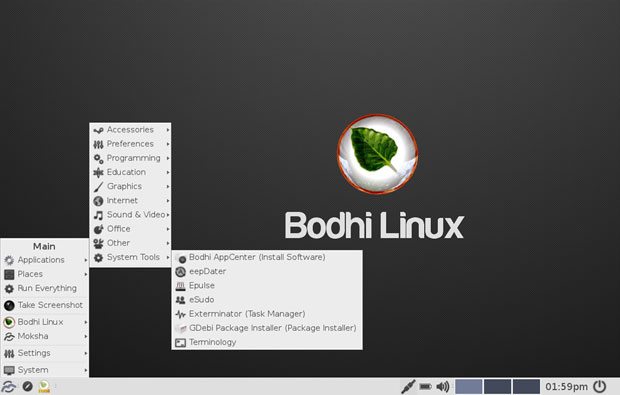Click the Epulse icon
This screenshot has width=620, height=395.
(x=181, y=286)
